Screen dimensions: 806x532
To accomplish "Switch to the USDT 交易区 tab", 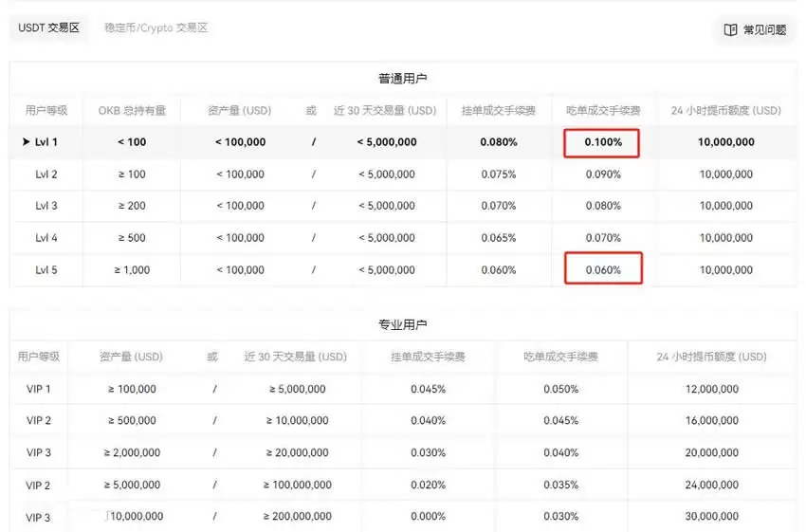I will 48,28.
